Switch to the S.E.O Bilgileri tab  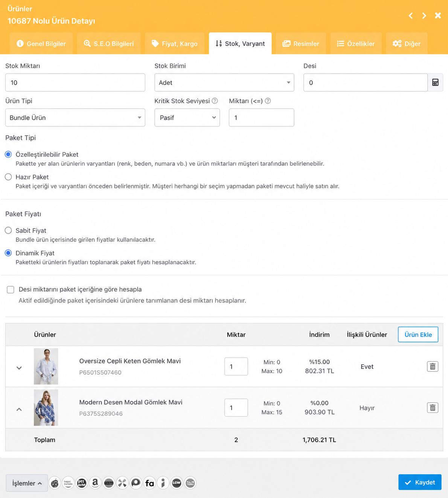coord(109,44)
